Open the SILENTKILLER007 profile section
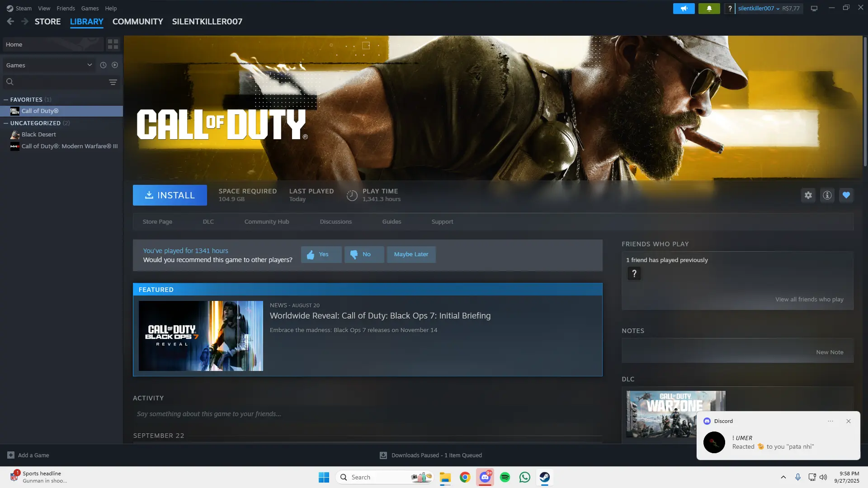 tap(207, 21)
